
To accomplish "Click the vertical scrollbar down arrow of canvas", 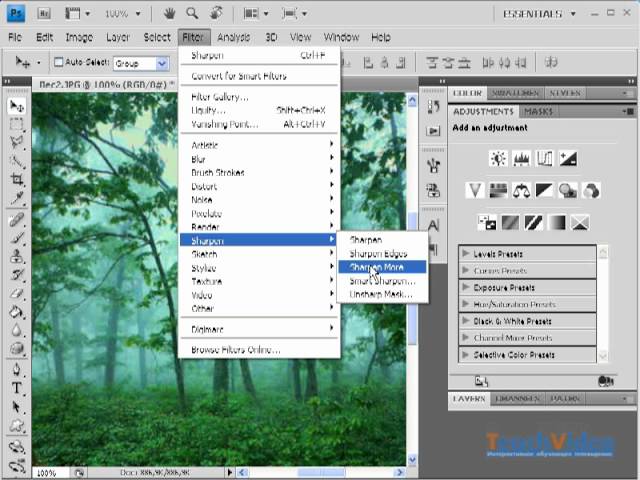I will (412, 460).
